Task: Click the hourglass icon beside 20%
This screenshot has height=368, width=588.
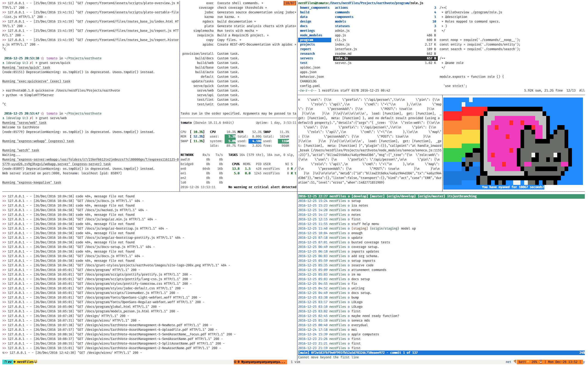Action: click(x=541, y=362)
